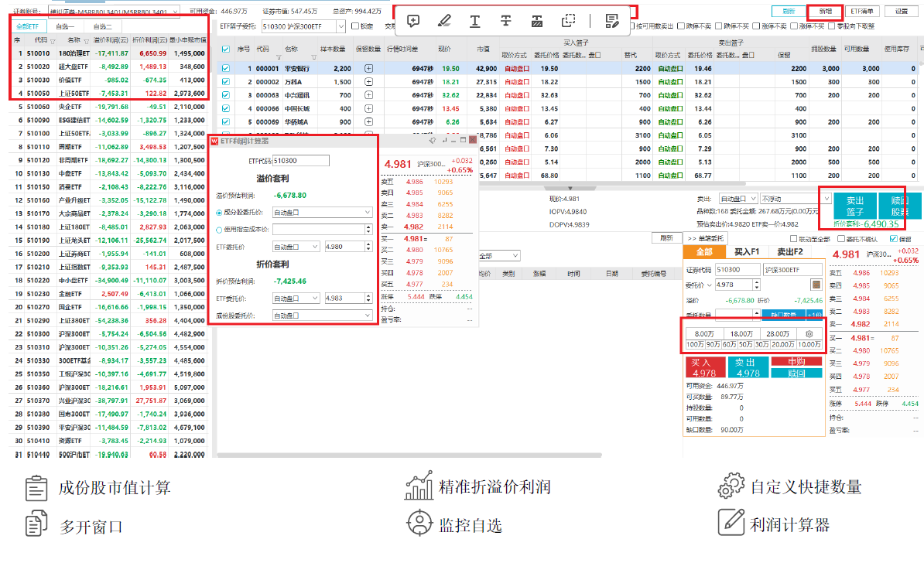Expand 委托价 type chevron in order panel
This screenshot has width=924, height=563.
(x=710, y=285)
